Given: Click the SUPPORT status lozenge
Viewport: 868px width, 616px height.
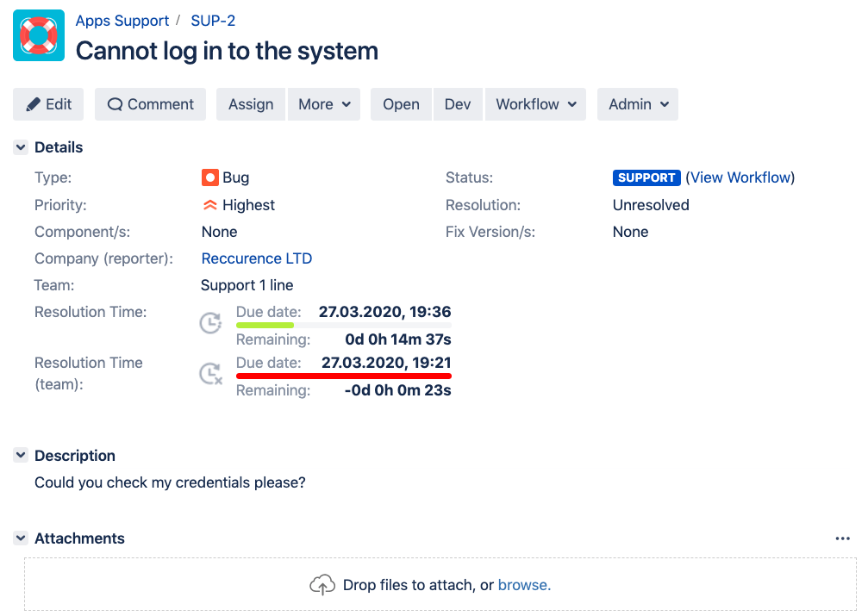Looking at the screenshot, I should (646, 177).
